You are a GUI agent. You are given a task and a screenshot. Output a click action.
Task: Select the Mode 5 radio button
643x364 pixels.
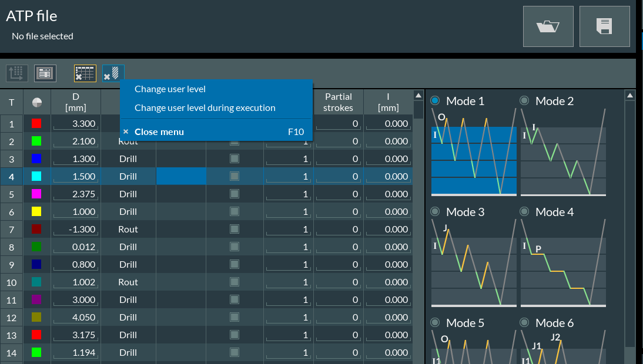coord(435,323)
